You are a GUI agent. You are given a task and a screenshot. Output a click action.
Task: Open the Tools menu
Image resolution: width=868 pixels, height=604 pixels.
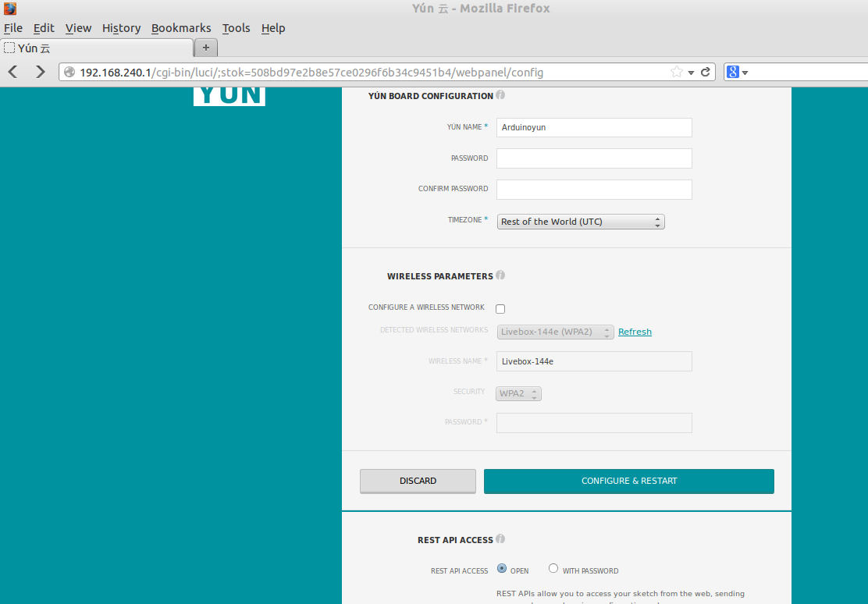pyautogui.click(x=237, y=28)
